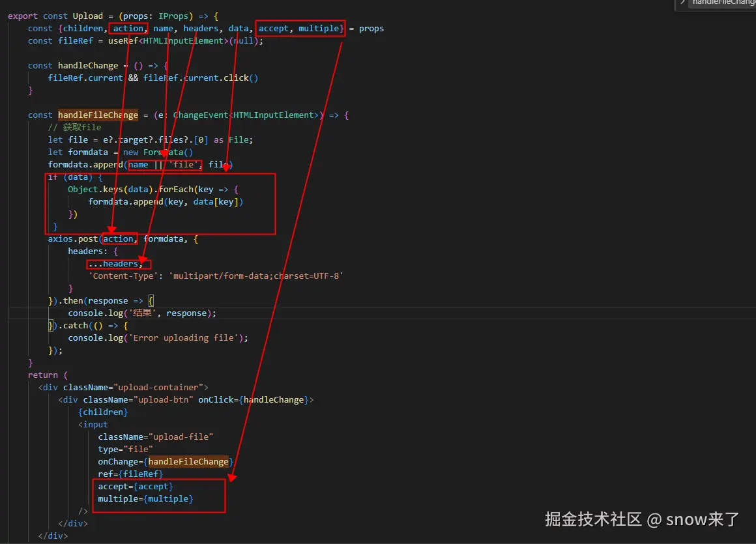
Task: Click 'handleChange' in its const declaration
Action: pos(88,66)
